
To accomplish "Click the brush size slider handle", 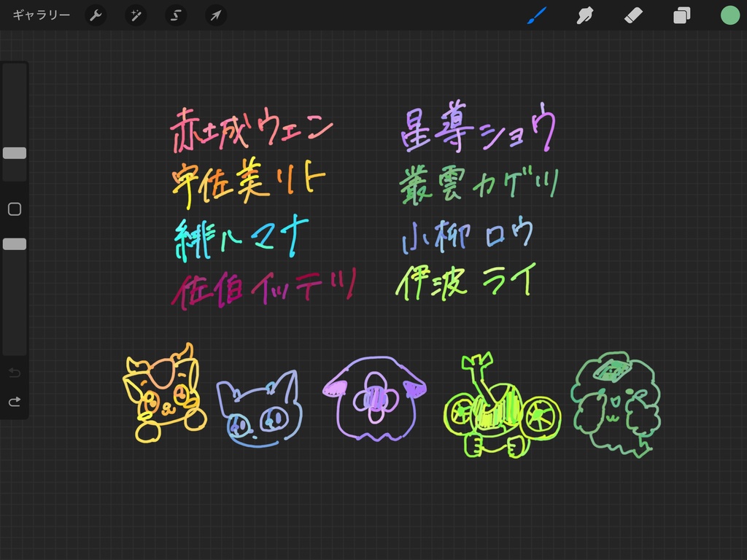I will [x=15, y=153].
